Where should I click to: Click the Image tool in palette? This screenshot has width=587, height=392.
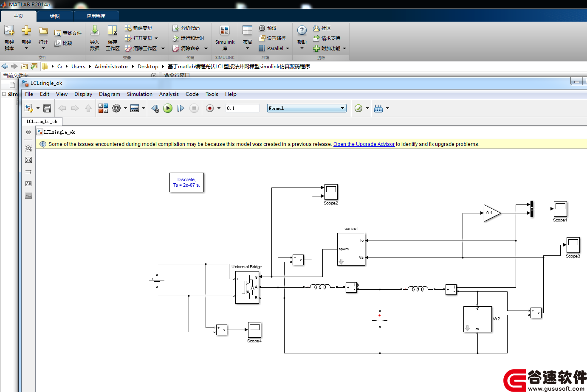point(28,196)
